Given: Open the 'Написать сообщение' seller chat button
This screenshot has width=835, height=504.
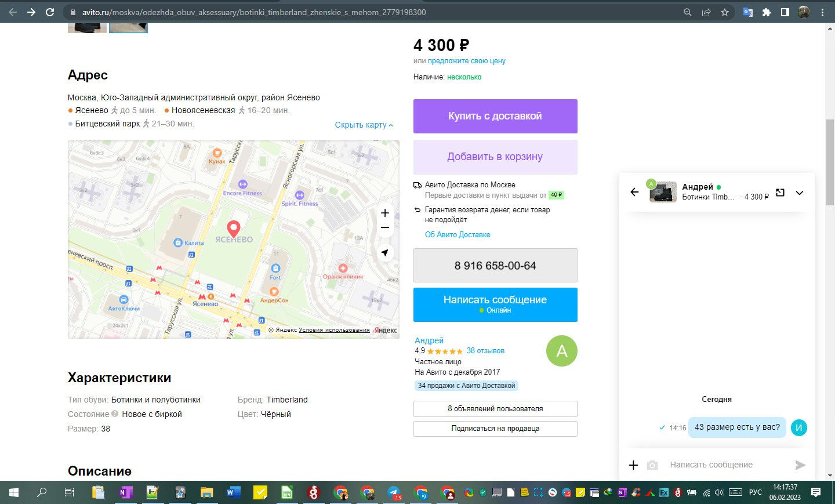Looking at the screenshot, I should (495, 304).
